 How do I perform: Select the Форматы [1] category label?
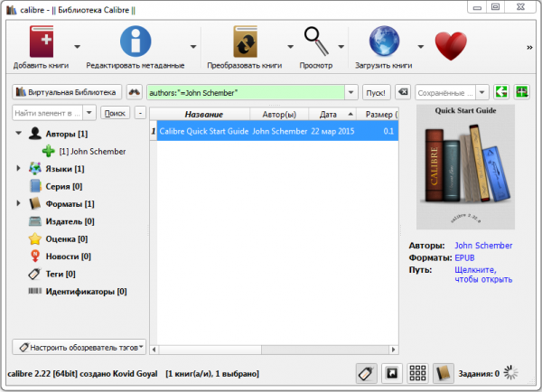pyautogui.click(x=70, y=203)
